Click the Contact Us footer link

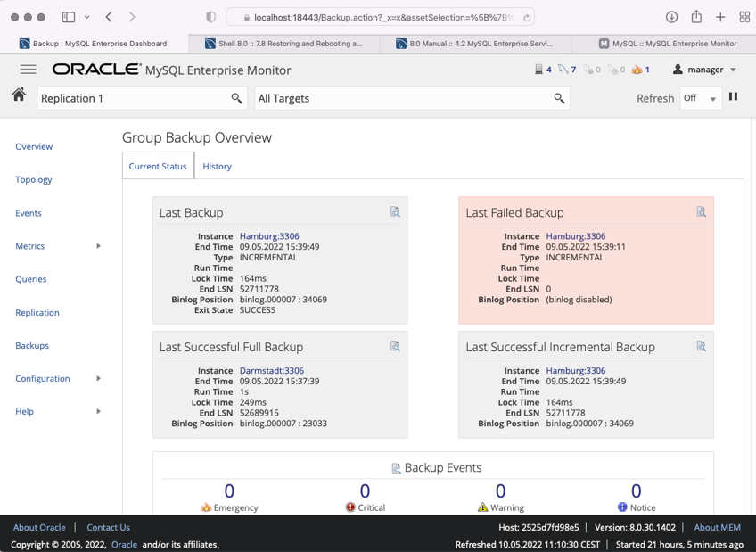[x=109, y=527]
